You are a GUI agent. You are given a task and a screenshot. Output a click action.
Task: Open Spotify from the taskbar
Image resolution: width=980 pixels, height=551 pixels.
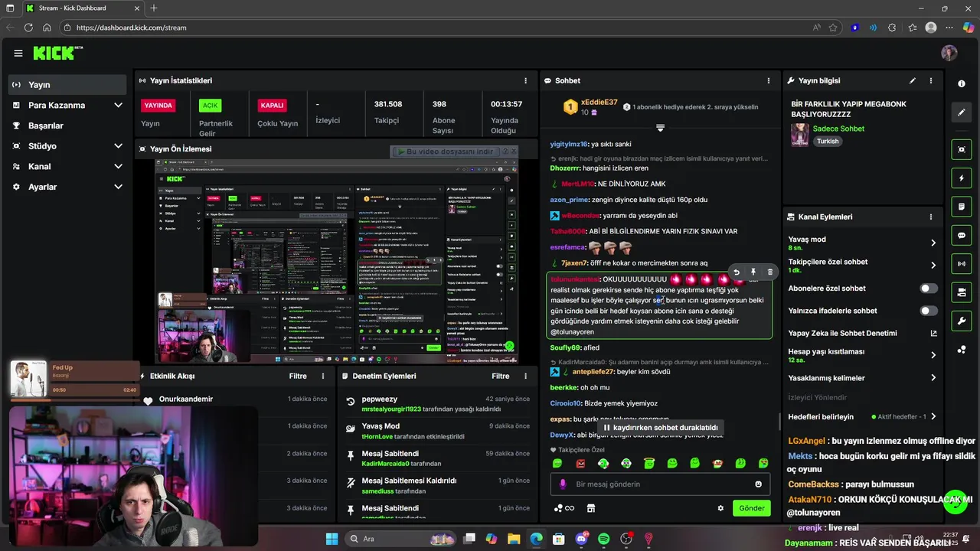tap(603, 539)
